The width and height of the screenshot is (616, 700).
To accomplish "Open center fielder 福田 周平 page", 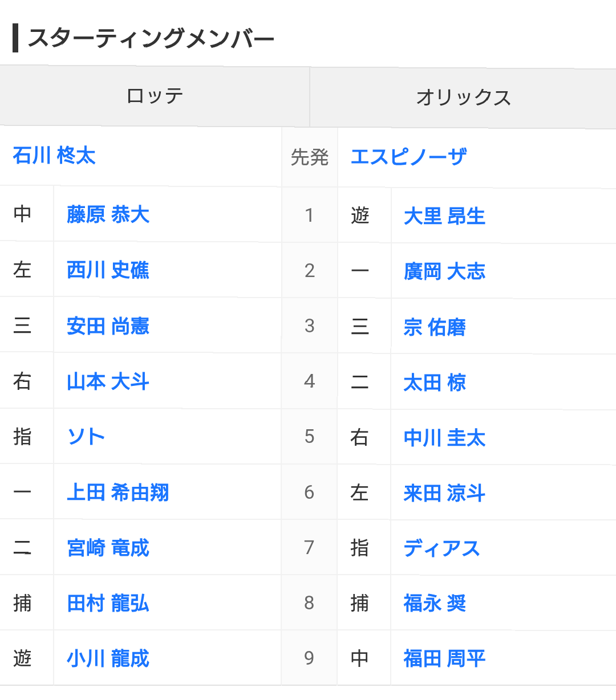I will [x=445, y=658].
